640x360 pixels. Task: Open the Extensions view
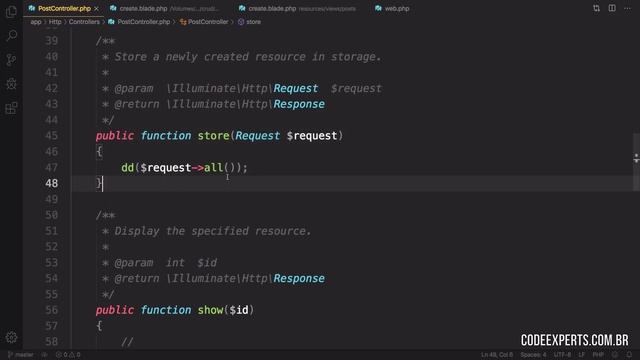point(11,108)
